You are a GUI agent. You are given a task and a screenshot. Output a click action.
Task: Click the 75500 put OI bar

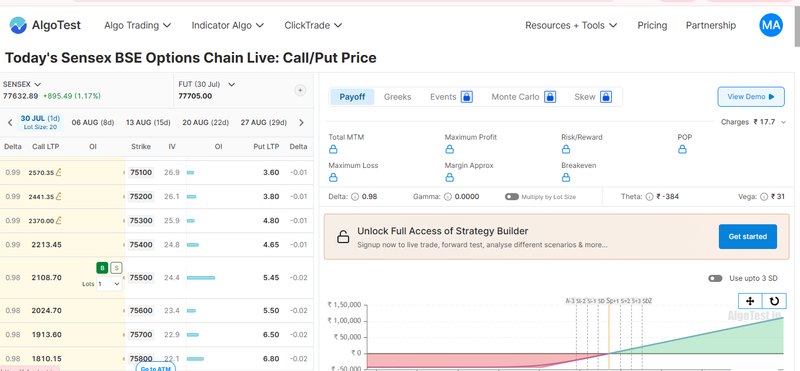coord(201,278)
